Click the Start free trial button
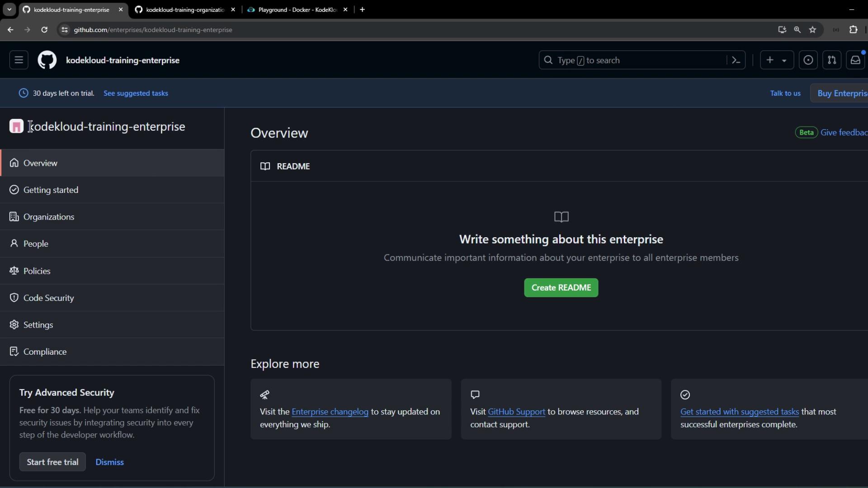The width and height of the screenshot is (868, 488). click(52, 462)
